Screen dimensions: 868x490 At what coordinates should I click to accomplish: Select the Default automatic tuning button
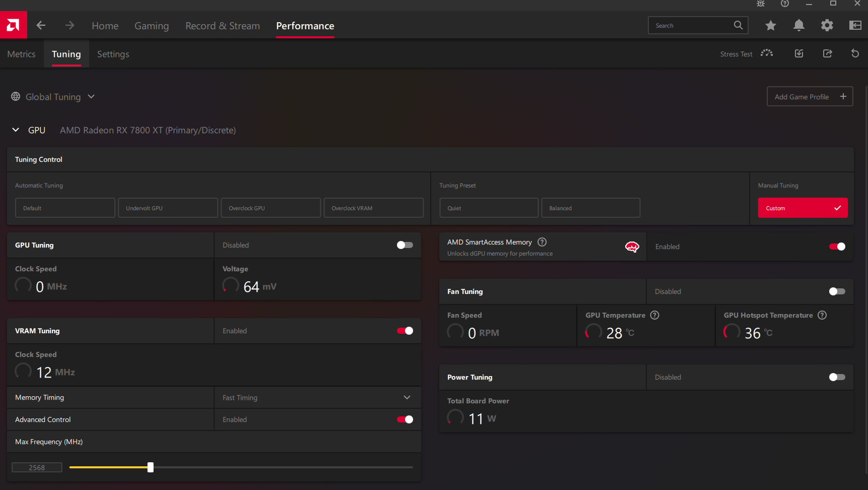[65, 208]
